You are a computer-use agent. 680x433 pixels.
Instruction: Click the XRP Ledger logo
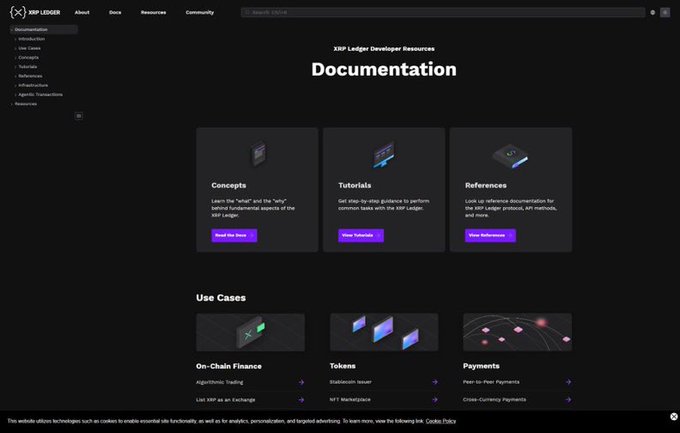tap(35, 12)
